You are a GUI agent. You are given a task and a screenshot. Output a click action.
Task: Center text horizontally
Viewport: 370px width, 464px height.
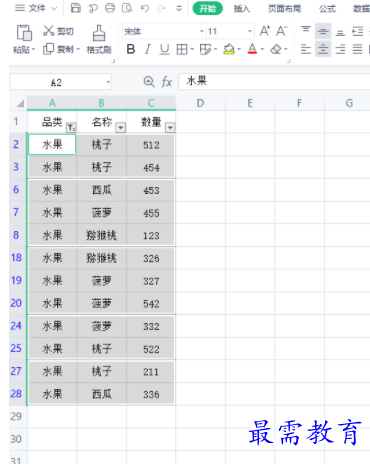(x=323, y=49)
